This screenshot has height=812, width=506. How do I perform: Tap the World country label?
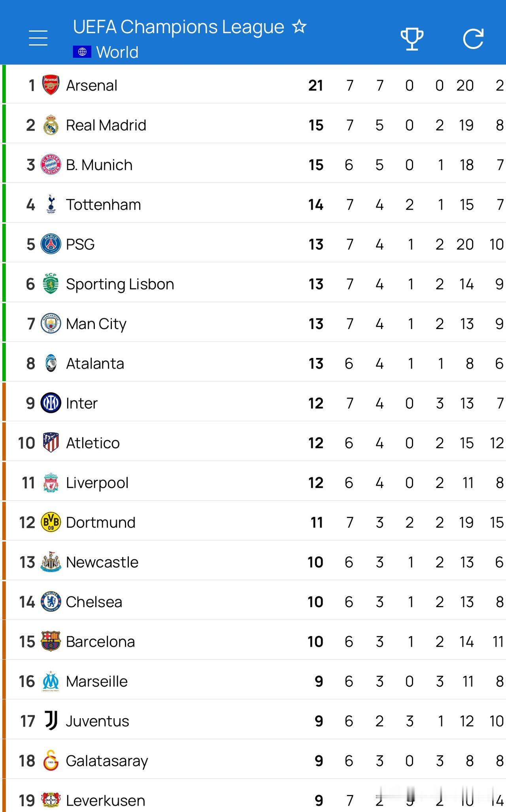[x=117, y=52]
